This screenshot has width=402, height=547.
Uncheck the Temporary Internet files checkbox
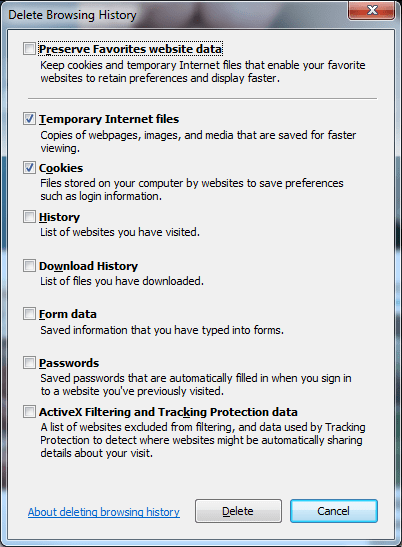click(x=29, y=119)
